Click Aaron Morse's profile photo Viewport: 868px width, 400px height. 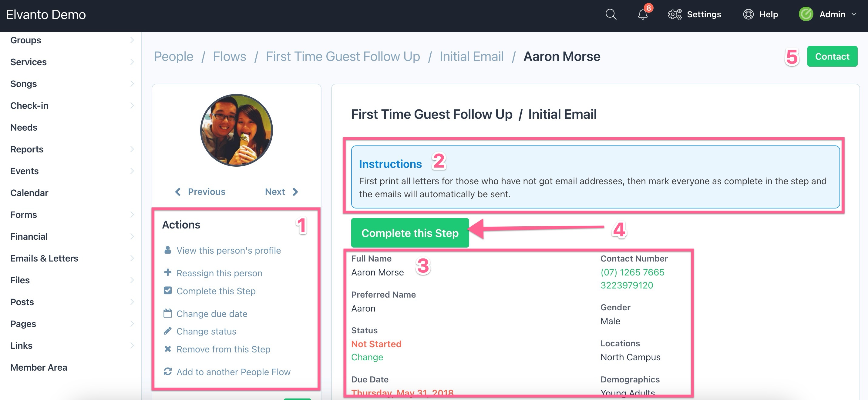point(236,130)
